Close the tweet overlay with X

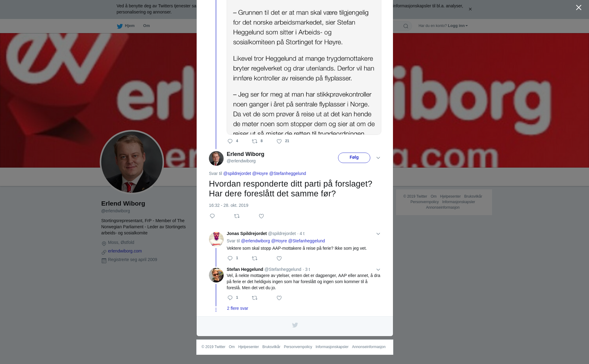(579, 8)
